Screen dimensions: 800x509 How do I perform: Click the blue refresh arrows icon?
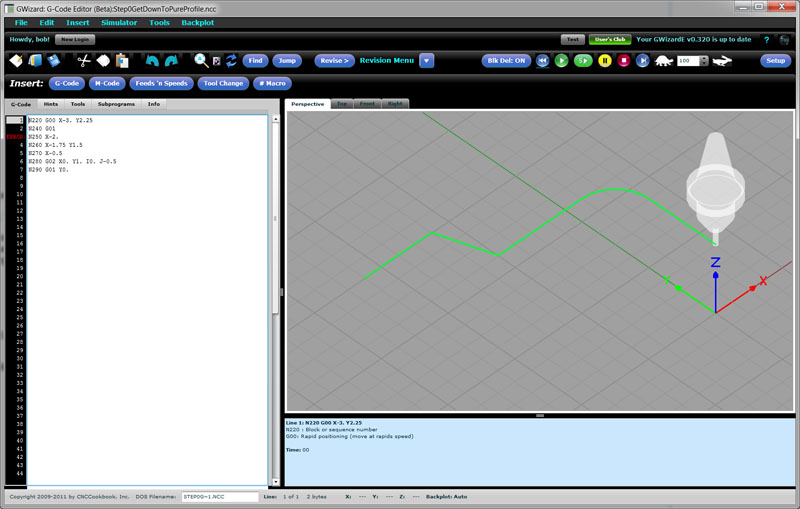tap(231, 61)
